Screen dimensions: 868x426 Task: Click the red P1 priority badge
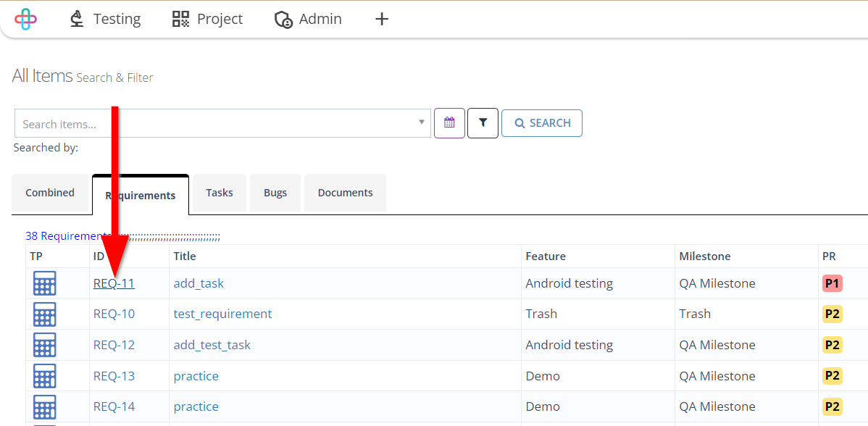point(832,284)
